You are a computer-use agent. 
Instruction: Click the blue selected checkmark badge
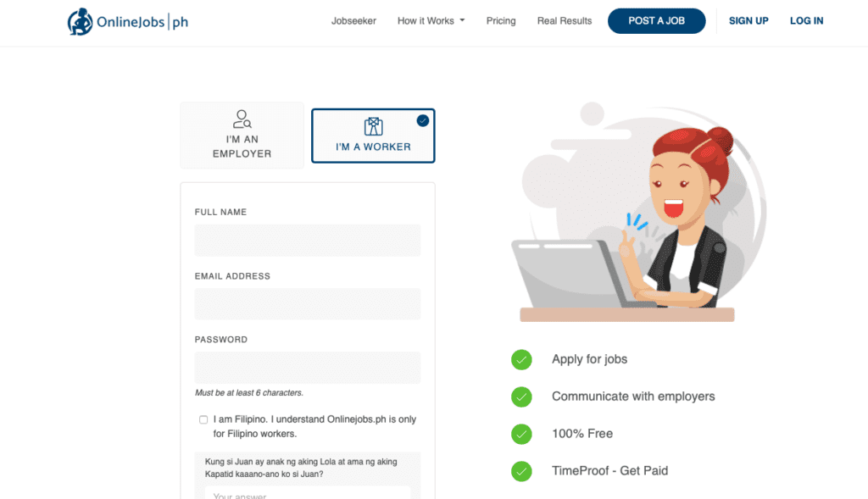(x=423, y=120)
